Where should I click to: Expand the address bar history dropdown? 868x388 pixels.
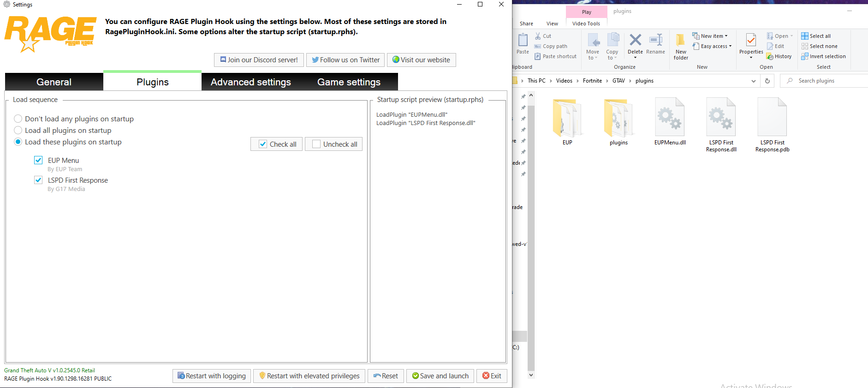coord(754,81)
